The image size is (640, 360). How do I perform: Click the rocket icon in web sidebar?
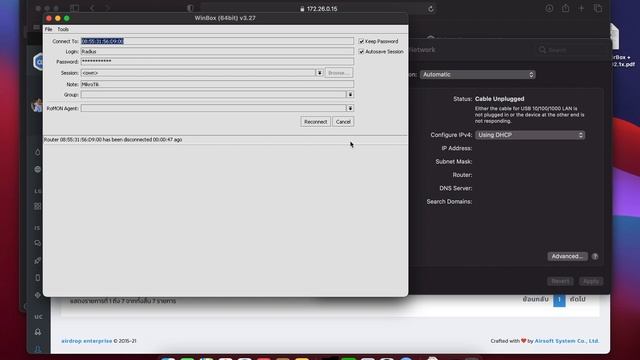pos(38,260)
